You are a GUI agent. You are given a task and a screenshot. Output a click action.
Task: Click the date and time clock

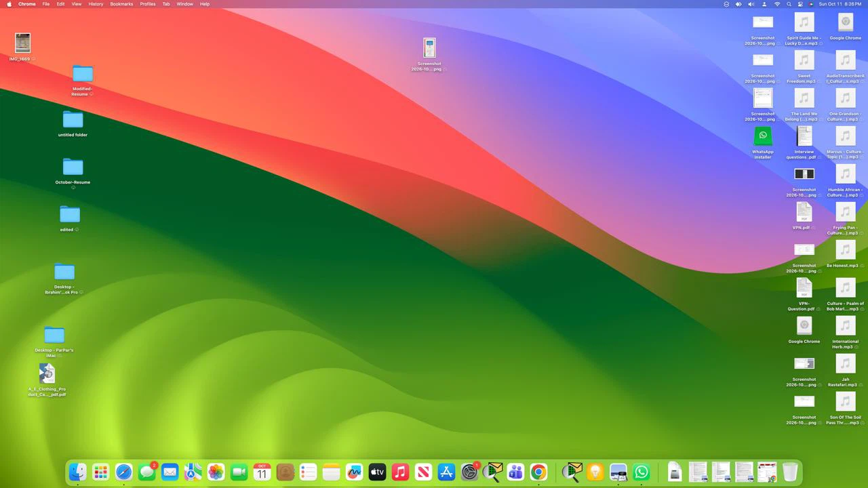[x=840, y=4]
